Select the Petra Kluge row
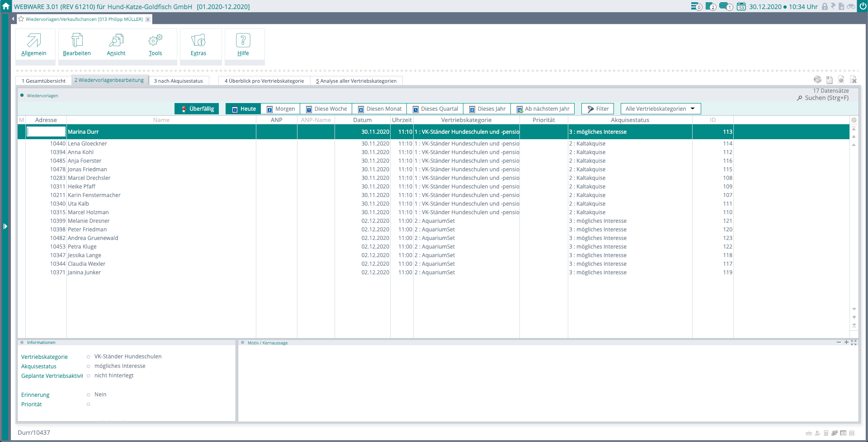The width and height of the screenshot is (868, 442). [x=82, y=247]
